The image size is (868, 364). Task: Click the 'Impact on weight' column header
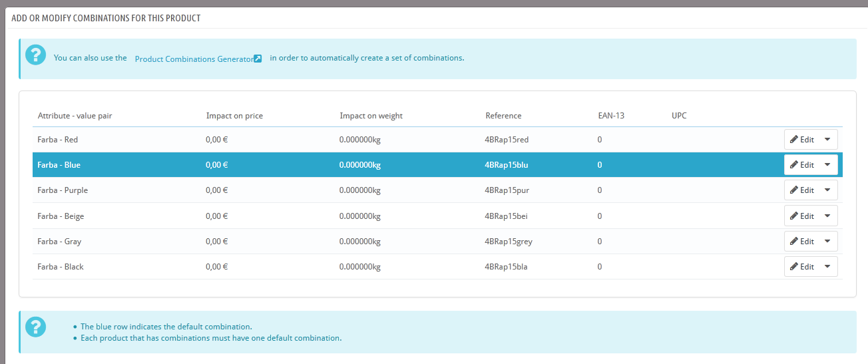pyautogui.click(x=371, y=116)
